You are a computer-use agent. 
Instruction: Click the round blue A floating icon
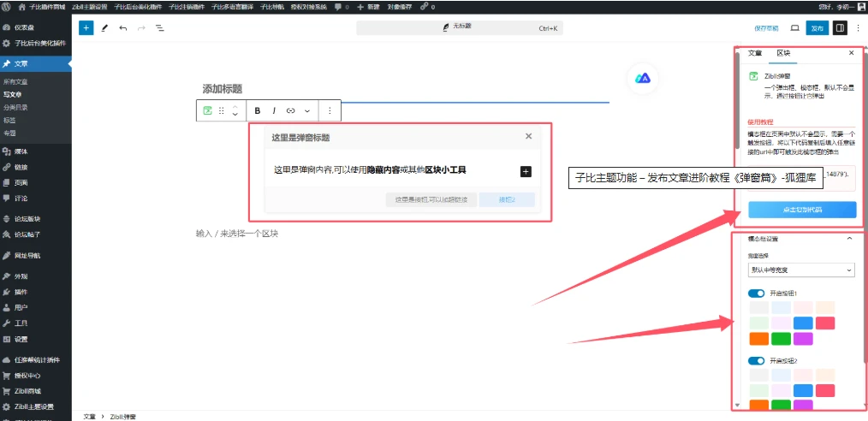coord(643,79)
